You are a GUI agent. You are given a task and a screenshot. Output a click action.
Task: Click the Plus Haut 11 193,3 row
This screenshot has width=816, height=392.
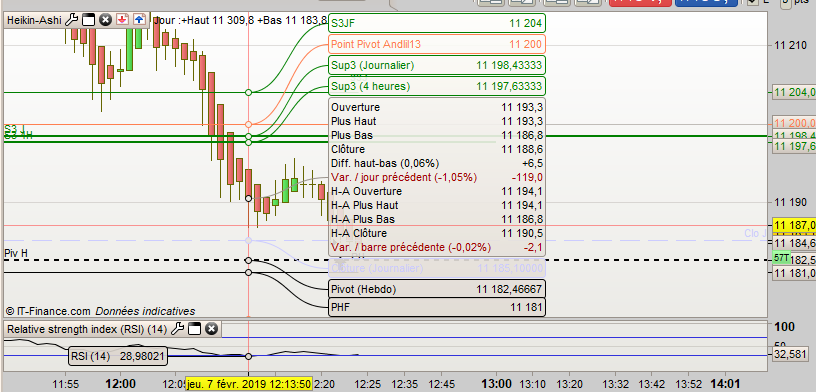click(437, 121)
